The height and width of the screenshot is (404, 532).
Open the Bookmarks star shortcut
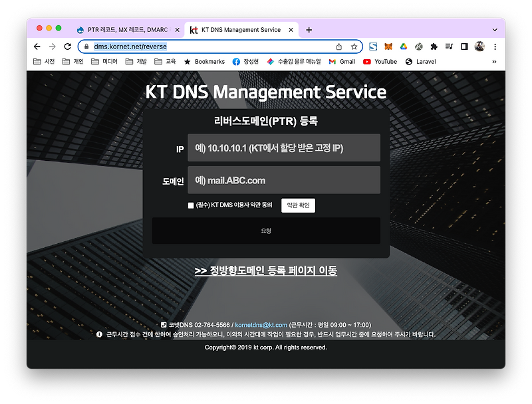(x=204, y=62)
